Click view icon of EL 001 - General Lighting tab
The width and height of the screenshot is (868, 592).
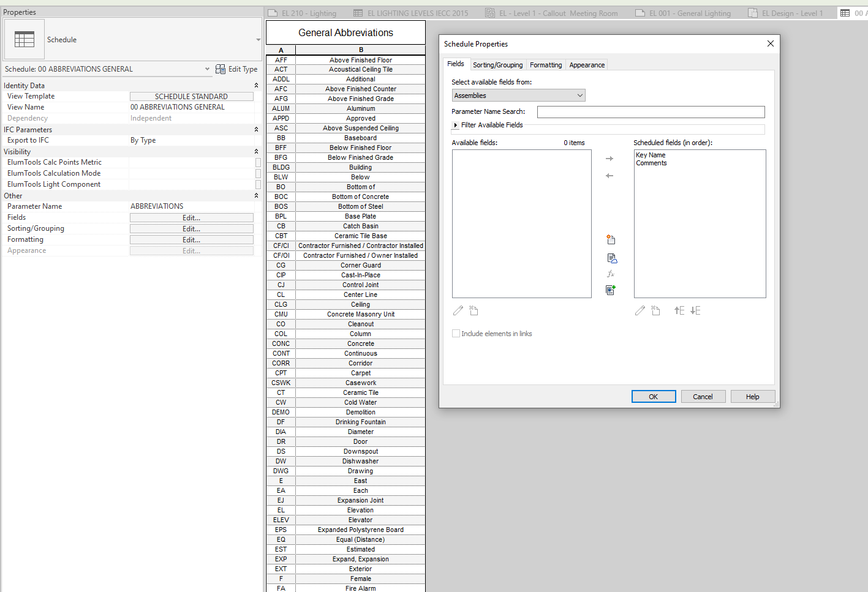point(640,13)
